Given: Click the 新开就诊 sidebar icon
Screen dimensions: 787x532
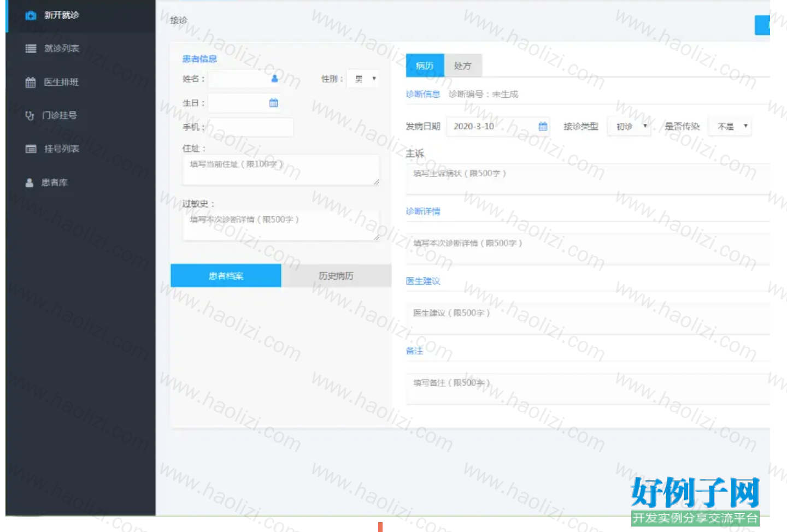Looking at the screenshot, I should point(31,15).
